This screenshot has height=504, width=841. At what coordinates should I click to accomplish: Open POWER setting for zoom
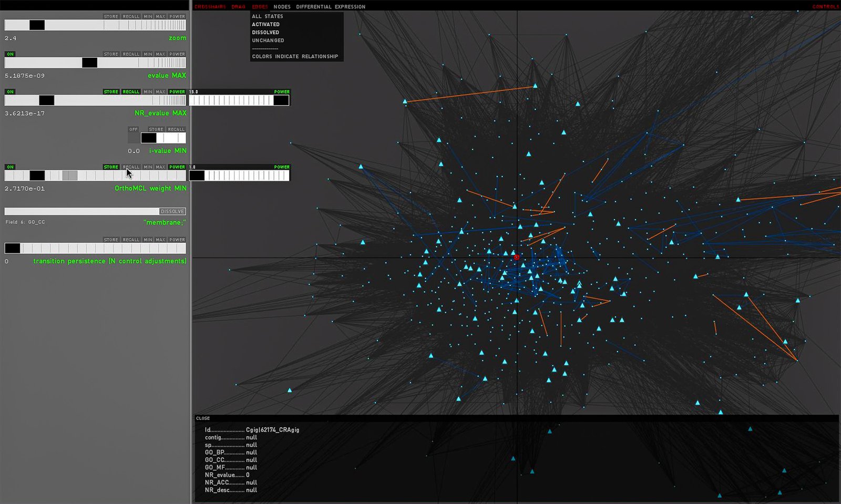[177, 16]
